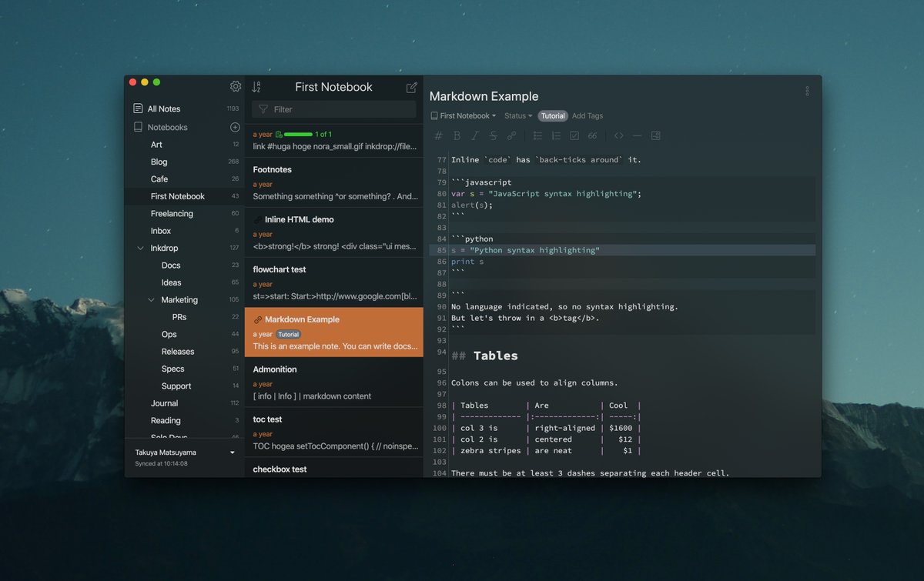The width and height of the screenshot is (924, 581).
Task: Insert a horizontal rule from toolbar
Action: click(x=638, y=135)
